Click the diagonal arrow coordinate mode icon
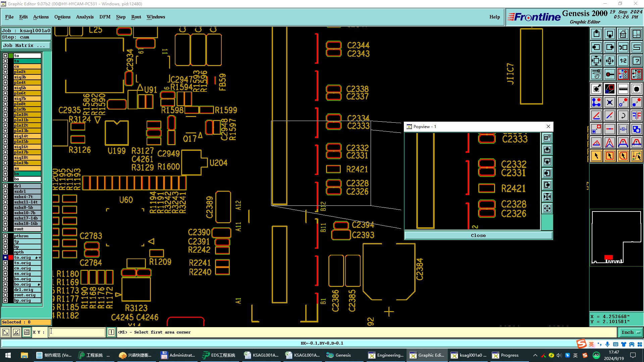 [x=6, y=332]
